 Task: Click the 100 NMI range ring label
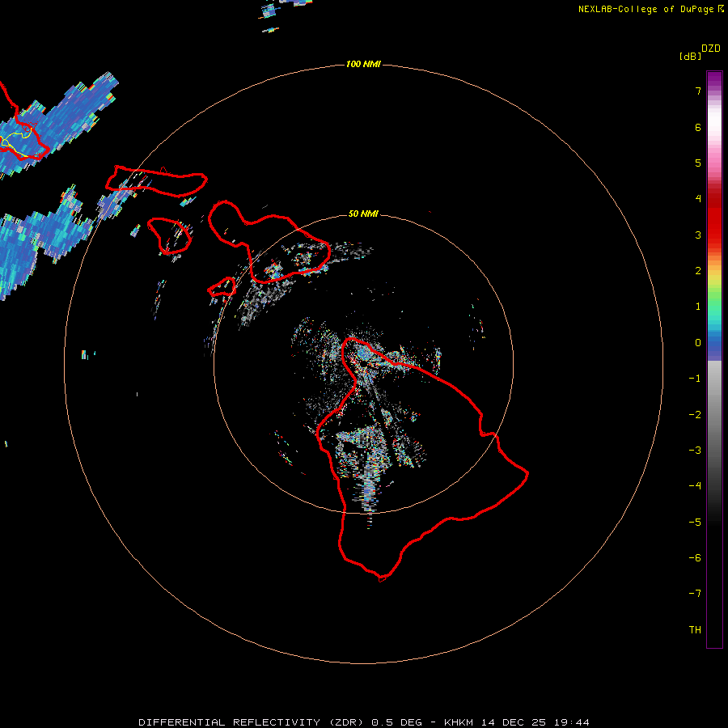tap(363, 64)
